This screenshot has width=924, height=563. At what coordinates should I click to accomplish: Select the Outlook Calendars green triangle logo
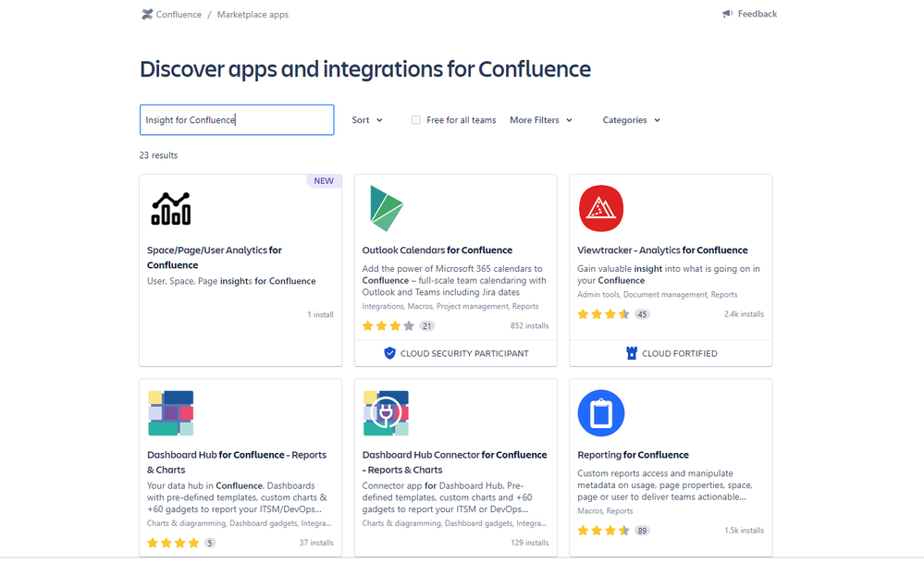[386, 208]
